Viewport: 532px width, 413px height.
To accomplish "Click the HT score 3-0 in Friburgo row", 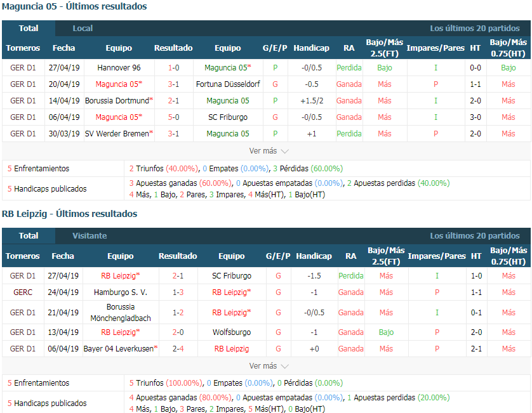I will (x=475, y=117).
